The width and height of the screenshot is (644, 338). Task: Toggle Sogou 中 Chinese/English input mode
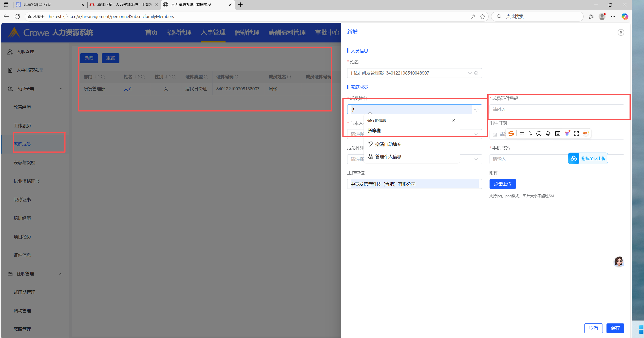click(x=522, y=134)
